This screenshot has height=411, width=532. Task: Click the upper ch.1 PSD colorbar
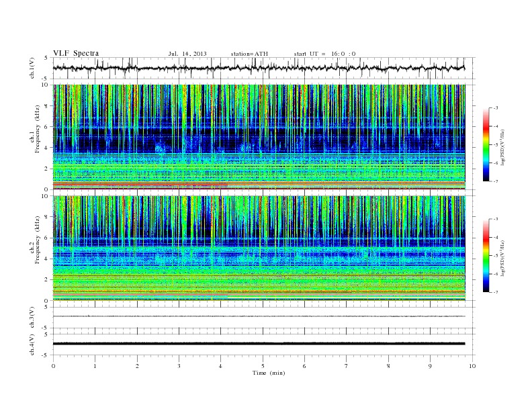(486, 144)
